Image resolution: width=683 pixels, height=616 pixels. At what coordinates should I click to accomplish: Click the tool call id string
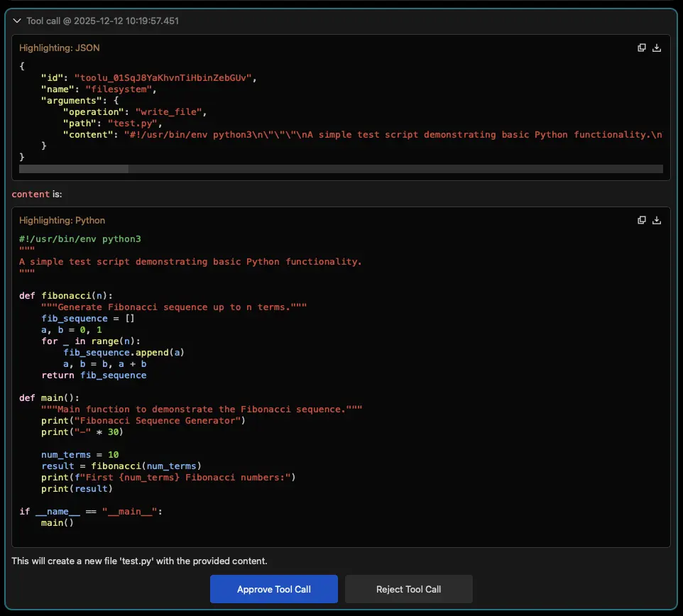163,77
